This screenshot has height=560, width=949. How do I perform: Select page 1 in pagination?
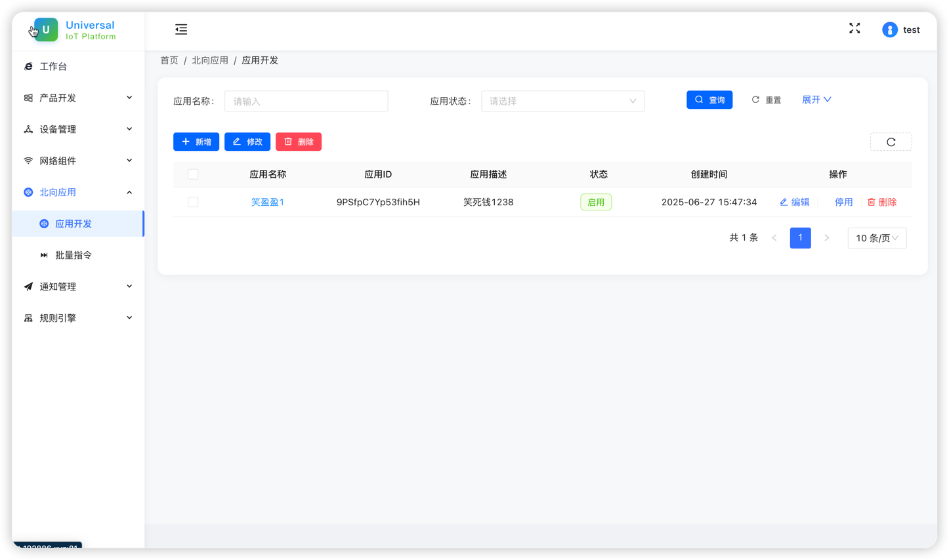pyautogui.click(x=800, y=238)
